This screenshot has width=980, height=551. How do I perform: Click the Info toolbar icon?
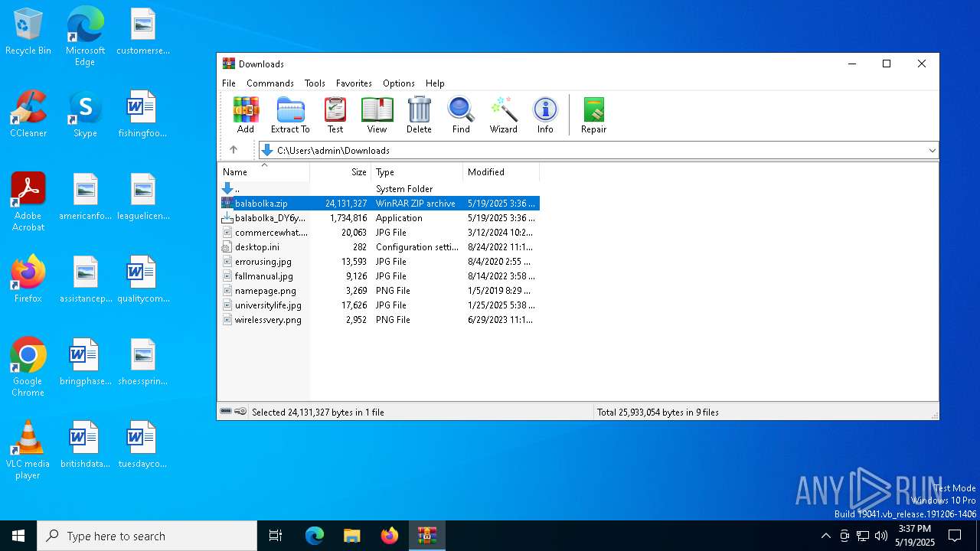click(x=545, y=116)
